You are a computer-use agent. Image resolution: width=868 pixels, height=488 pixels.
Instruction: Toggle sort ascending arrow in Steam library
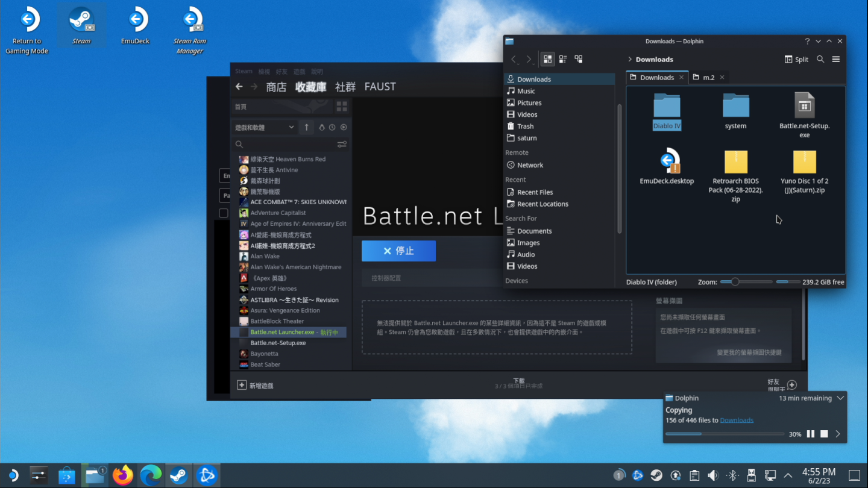pos(306,127)
